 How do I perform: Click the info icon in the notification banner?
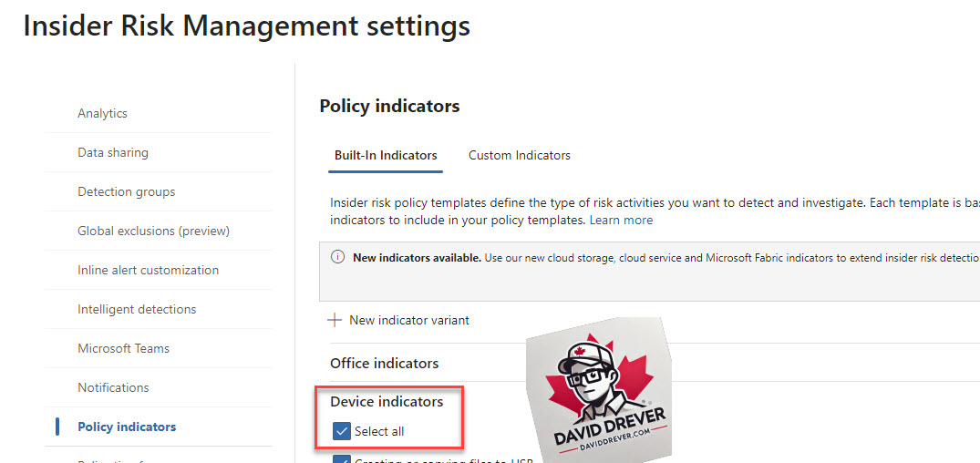pyautogui.click(x=337, y=257)
